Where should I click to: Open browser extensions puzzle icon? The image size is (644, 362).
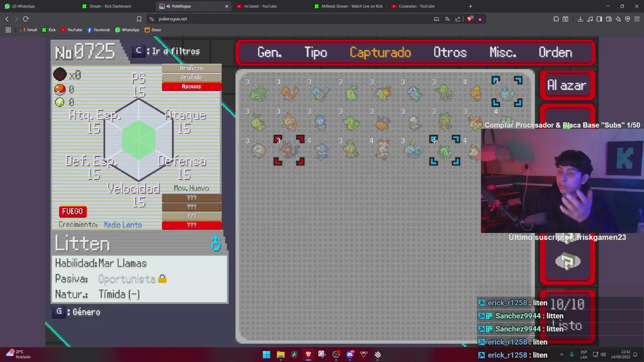(x=556, y=19)
